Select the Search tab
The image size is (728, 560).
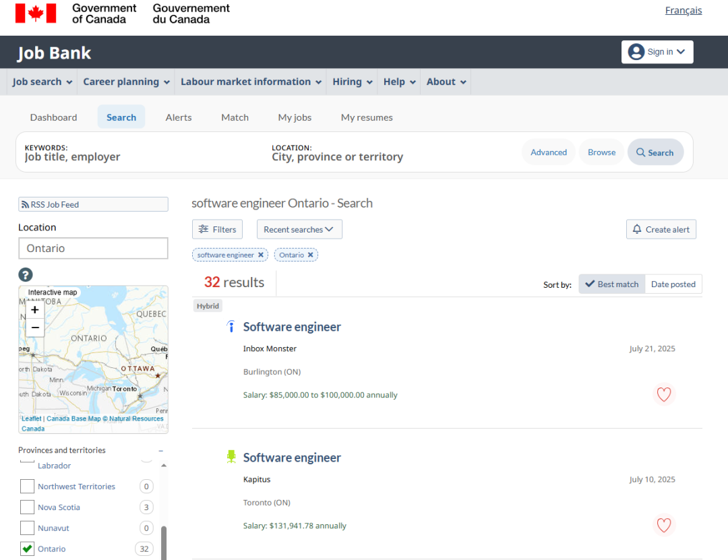[121, 117]
